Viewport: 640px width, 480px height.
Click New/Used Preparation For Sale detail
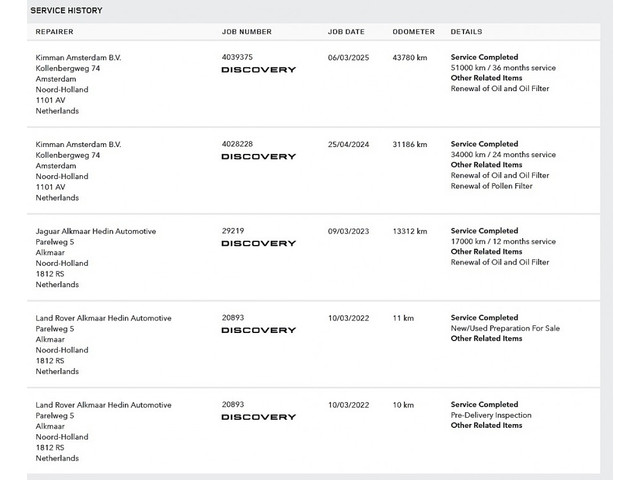(505, 328)
